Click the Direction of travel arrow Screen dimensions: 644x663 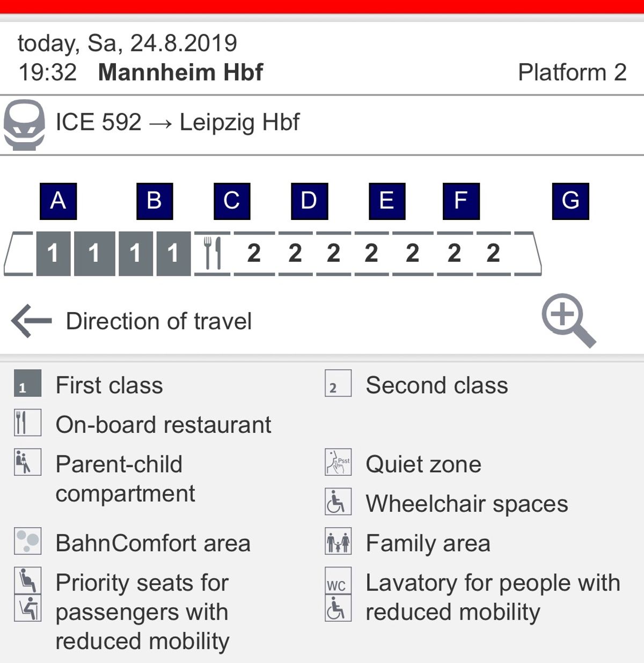point(32,321)
